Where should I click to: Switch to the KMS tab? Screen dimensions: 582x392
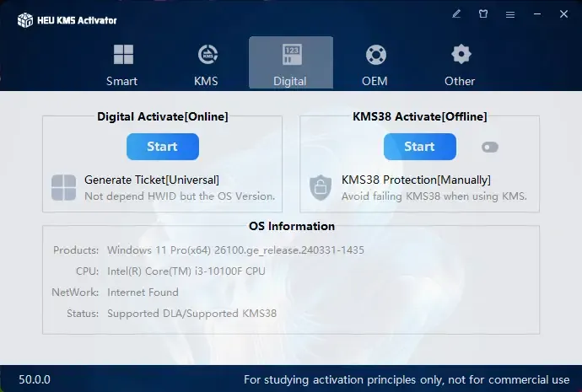pos(207,64)
